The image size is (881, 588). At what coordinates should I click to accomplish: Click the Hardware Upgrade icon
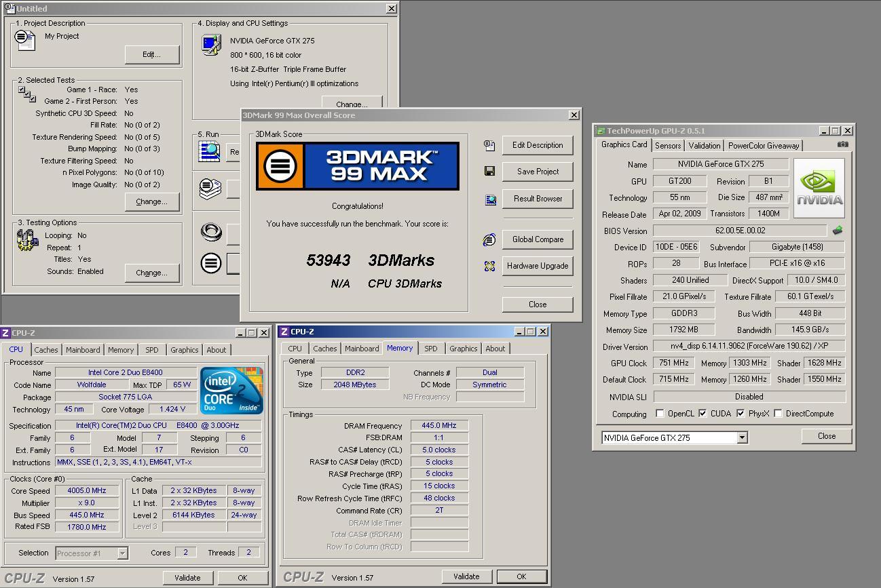point(489,266)
